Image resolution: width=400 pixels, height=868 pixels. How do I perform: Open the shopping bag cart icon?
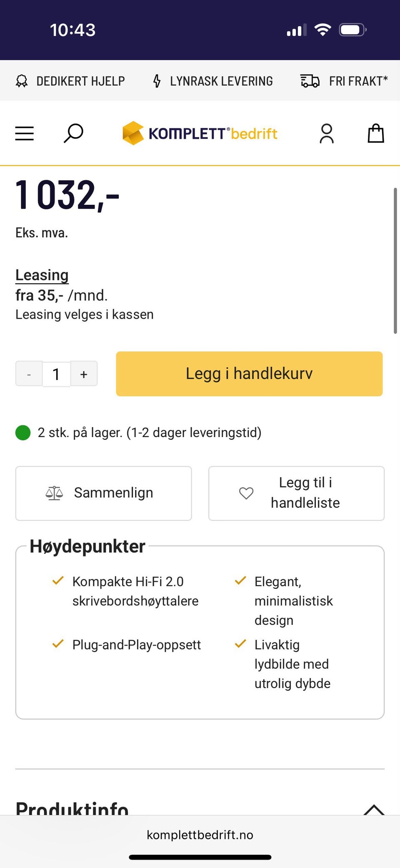(x=375, y=133)
